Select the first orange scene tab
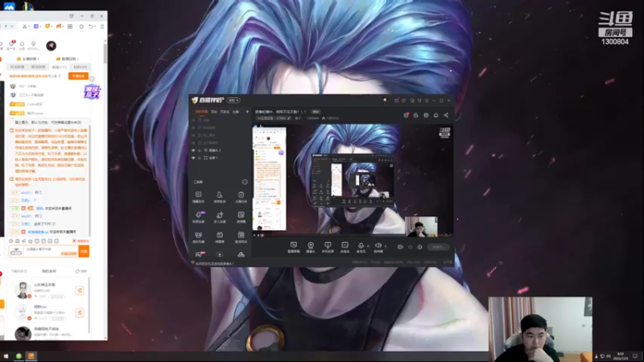 [x=201, y=112]
